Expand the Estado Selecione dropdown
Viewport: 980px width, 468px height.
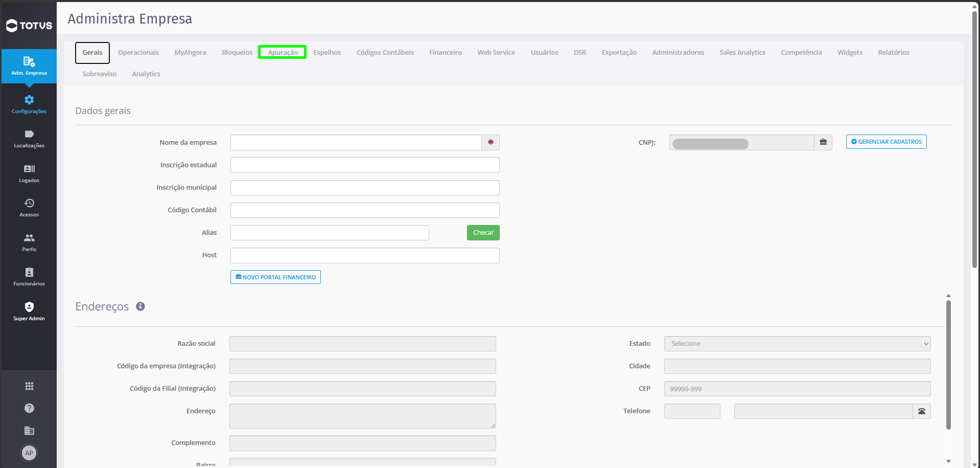click(x=797, y=344)
